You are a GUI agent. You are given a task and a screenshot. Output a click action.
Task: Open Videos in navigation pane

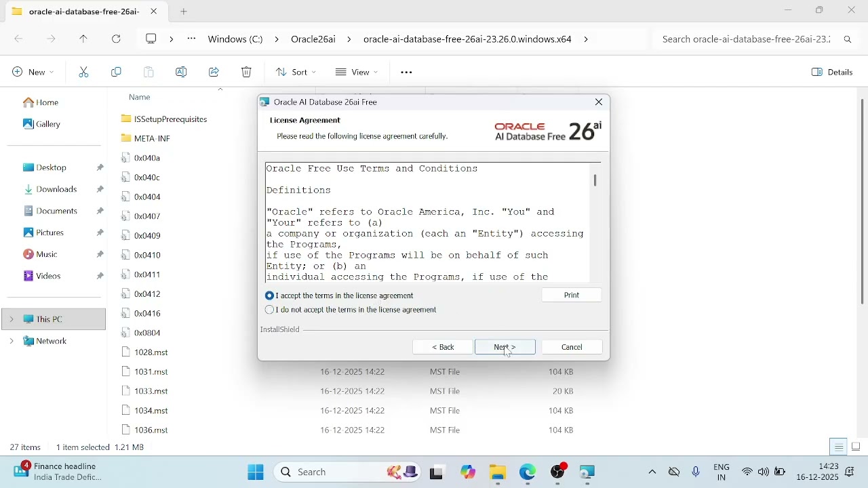pyautogui.click(x=43, y=277)
